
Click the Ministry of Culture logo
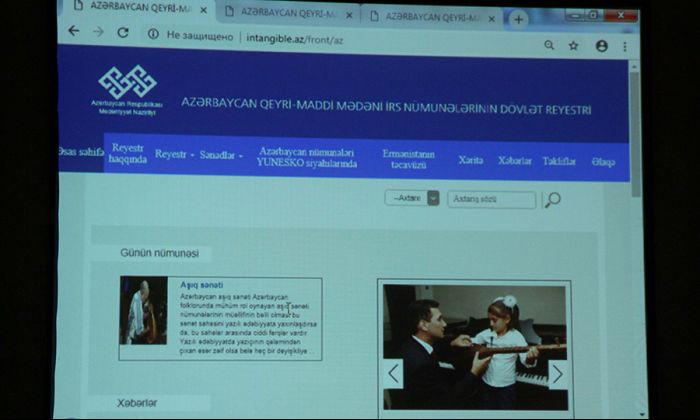pos(127,91)
